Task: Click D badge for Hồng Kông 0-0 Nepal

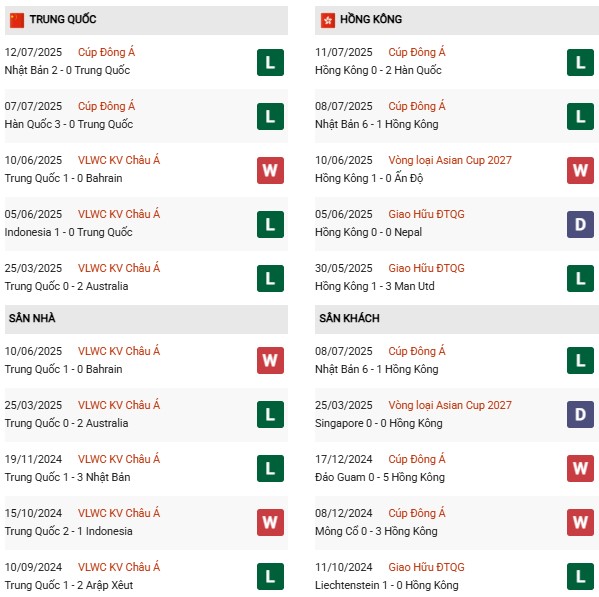Action: coord(580,225)
